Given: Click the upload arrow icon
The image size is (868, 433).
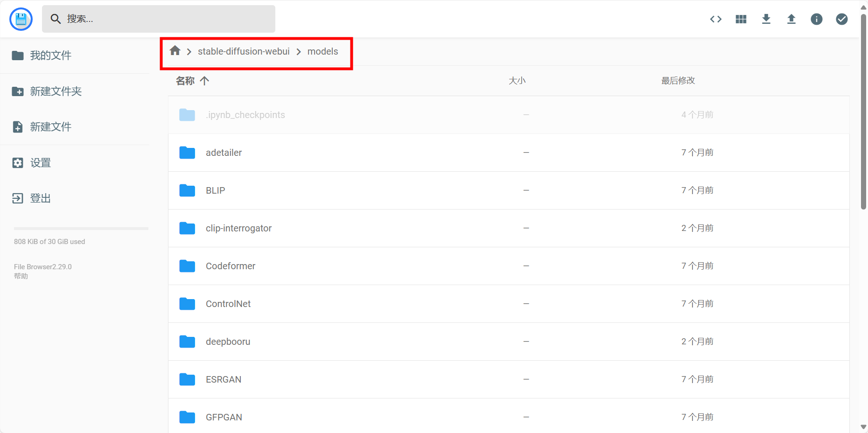Looking at the screenshot, I should [791, 19].
